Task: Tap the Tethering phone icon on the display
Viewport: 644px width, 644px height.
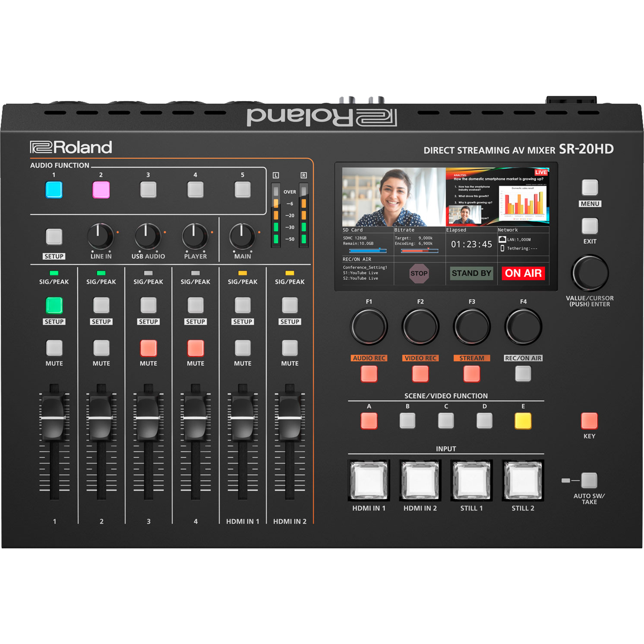Action: click(502, 248)
